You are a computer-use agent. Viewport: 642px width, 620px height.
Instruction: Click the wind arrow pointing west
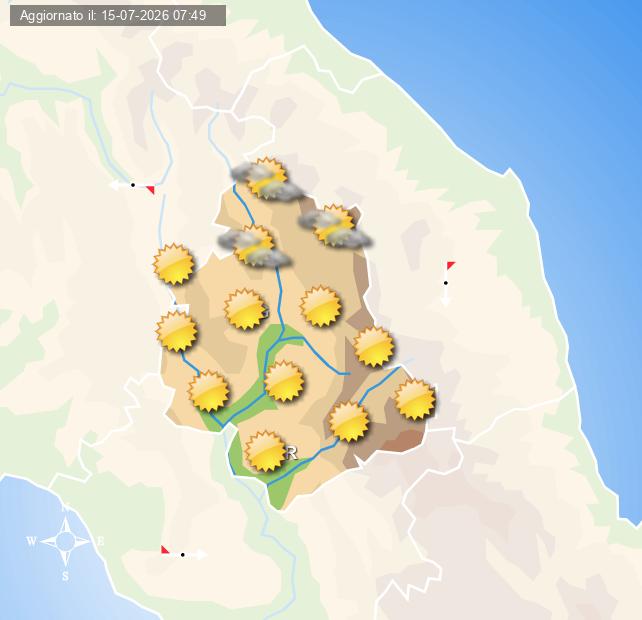pos(132,186)
